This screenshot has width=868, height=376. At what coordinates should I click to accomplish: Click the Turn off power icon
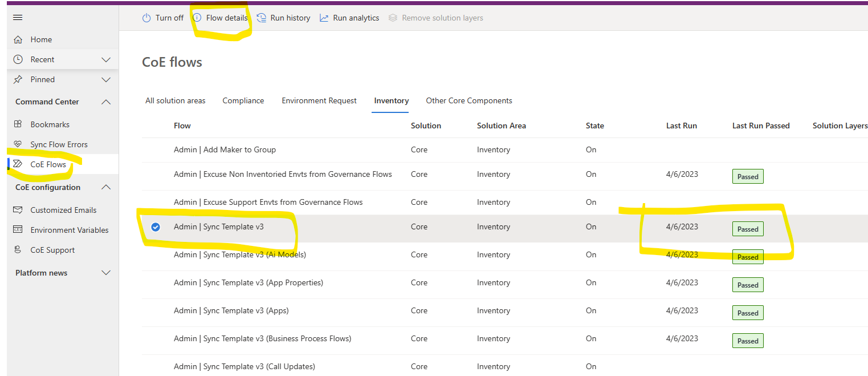coord(146,18)
